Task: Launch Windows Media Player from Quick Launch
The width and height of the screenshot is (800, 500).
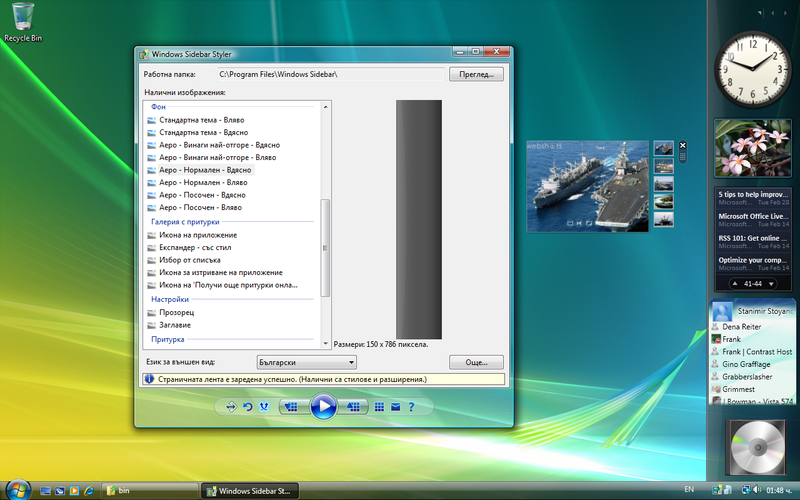Action: [74, 491]
